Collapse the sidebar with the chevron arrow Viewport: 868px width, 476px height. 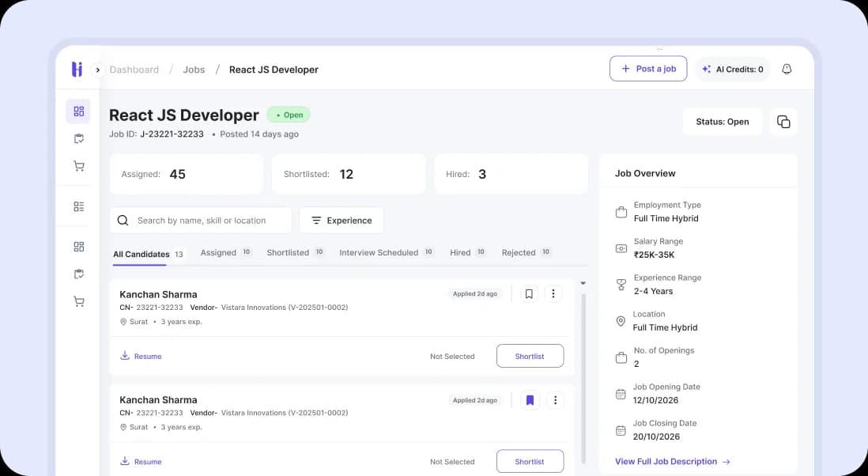click(x=96, y=69)
